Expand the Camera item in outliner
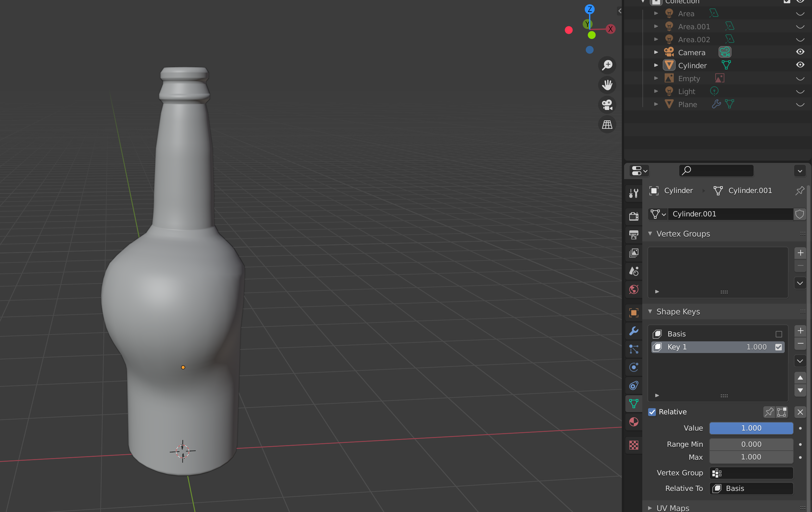The height and width of the screenshot is (512, 812). coord(656,52)
